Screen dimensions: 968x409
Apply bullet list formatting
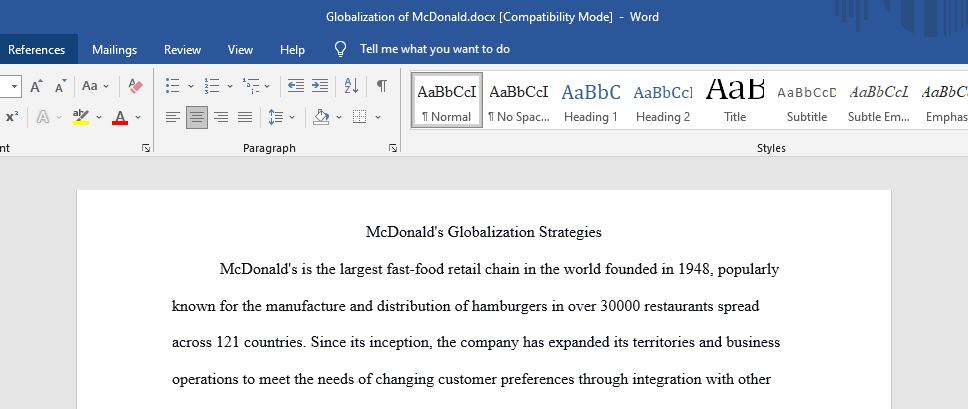pos(173,86)
